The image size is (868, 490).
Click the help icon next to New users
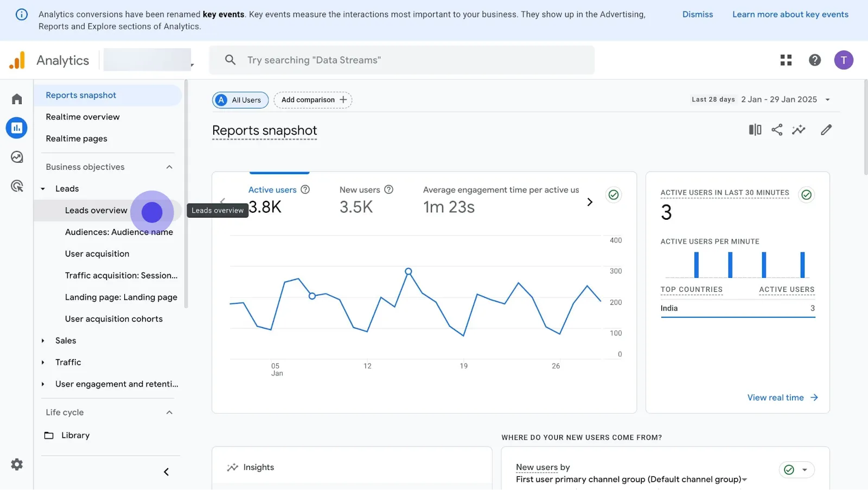(388, 189)
